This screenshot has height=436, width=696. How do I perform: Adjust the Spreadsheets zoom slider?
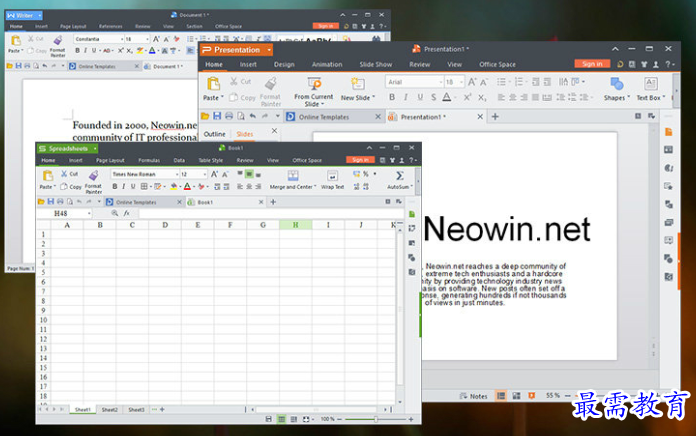click(x=372, y=418)
